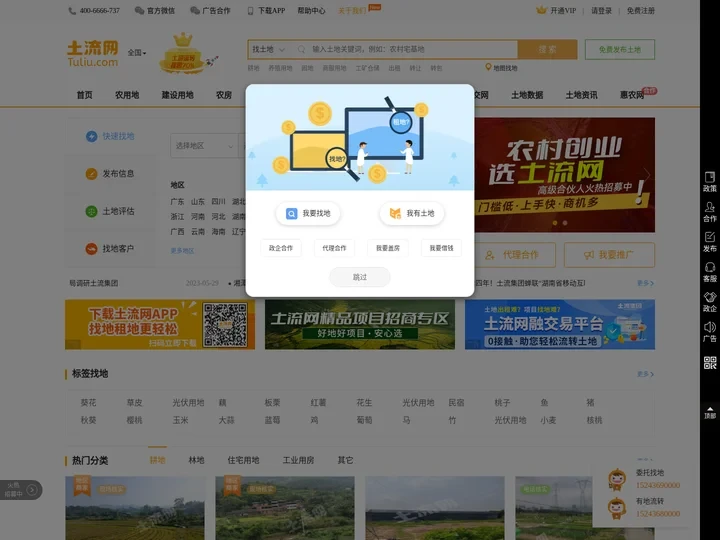Click the 官方微信 WeChat icon
The height and width of the screenshot is (540, 720).
[139, 11]
